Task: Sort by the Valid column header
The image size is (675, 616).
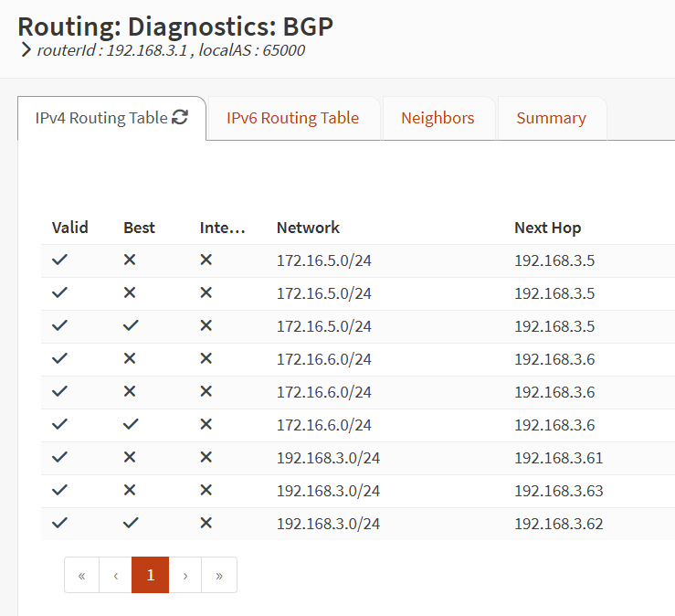Action: click(70, 228)
